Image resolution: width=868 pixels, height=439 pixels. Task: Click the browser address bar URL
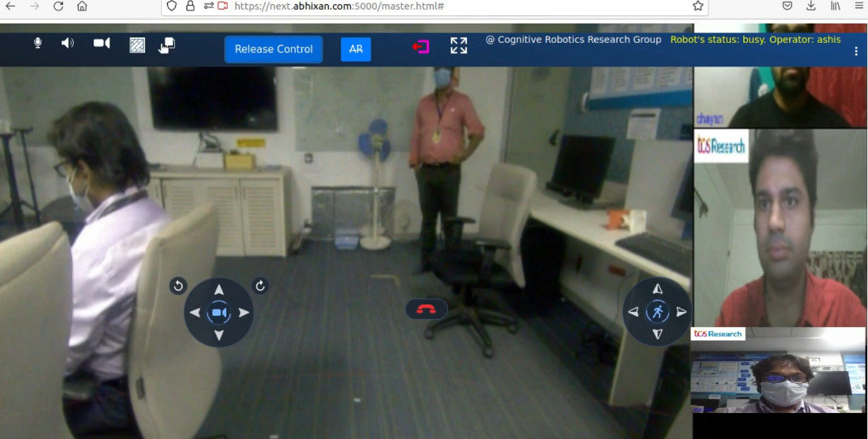click(x=339, y=6)
